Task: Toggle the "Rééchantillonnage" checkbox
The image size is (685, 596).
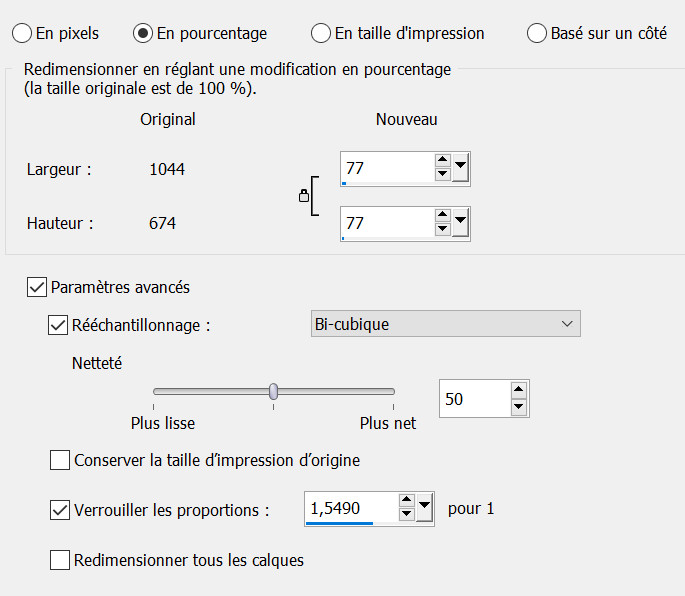Action: click(58, 325)
